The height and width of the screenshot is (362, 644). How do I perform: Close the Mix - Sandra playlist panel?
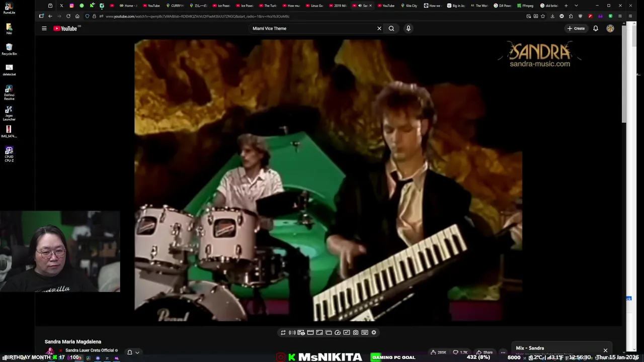605,350
